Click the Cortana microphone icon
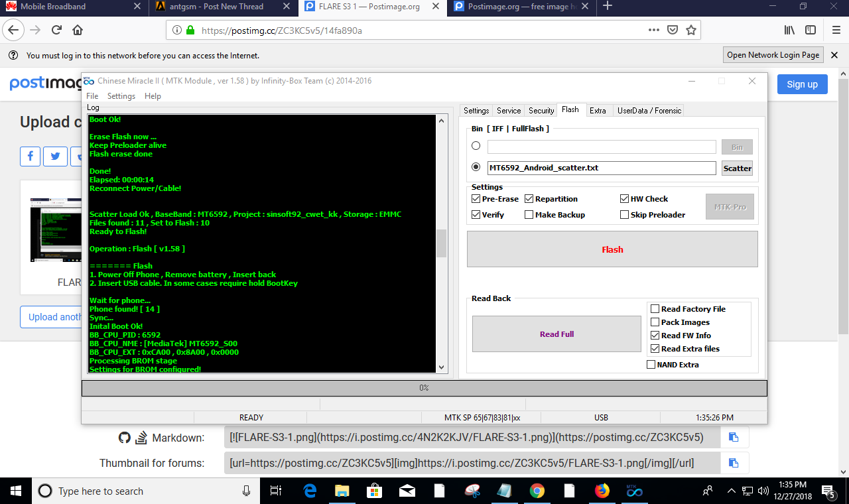Screen dimensions: 849x504 tap(247, 491)
